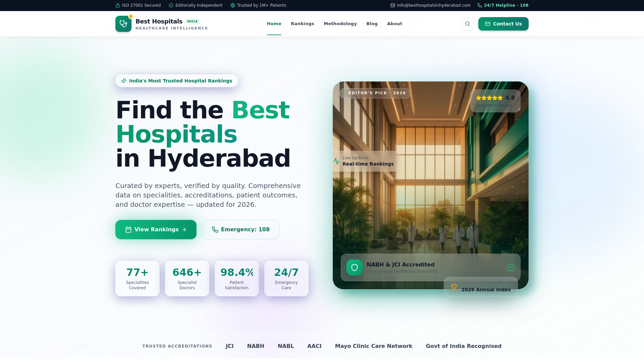Click the Editorially Independent checkmark icon

[x=171, y=5]
